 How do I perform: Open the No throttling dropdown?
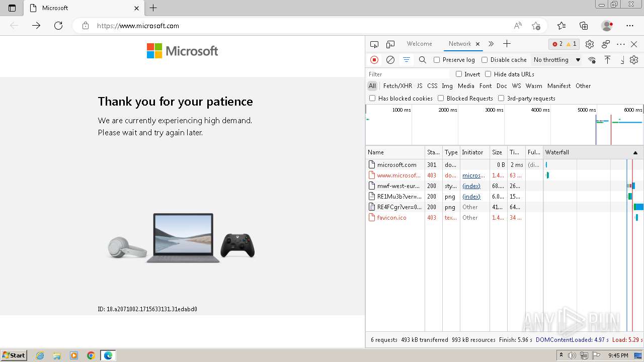pos(557,60)
